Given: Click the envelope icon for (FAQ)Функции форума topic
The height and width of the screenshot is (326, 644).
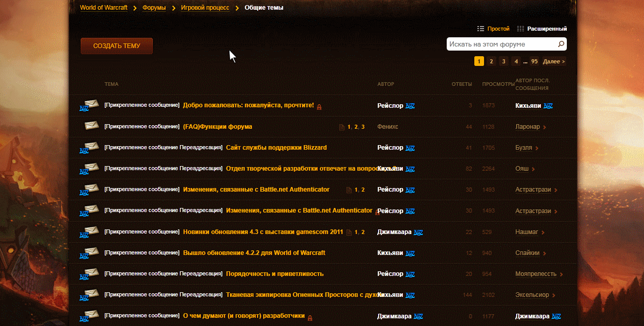Looking at the screenshot, I should pyautogui.click(x=91, y=126).
